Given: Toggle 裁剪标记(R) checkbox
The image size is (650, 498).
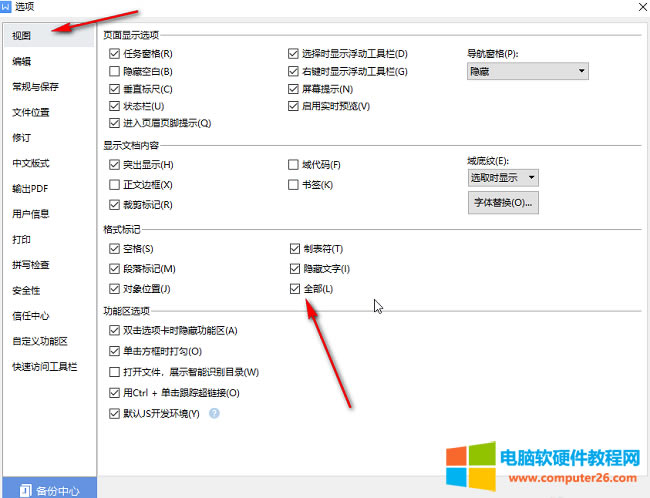Looking at the screenshot, I should point(114,205).
